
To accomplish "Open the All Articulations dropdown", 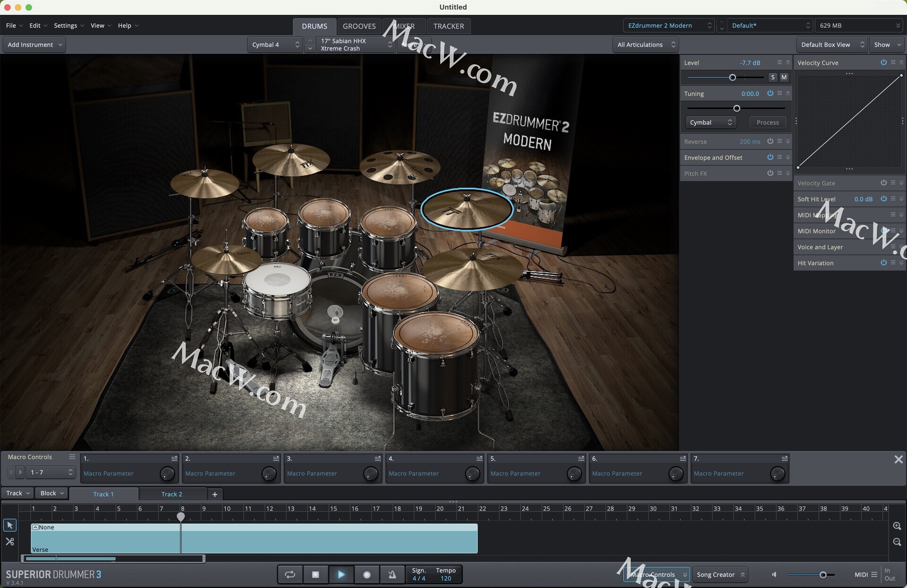I will pos(646,44).
